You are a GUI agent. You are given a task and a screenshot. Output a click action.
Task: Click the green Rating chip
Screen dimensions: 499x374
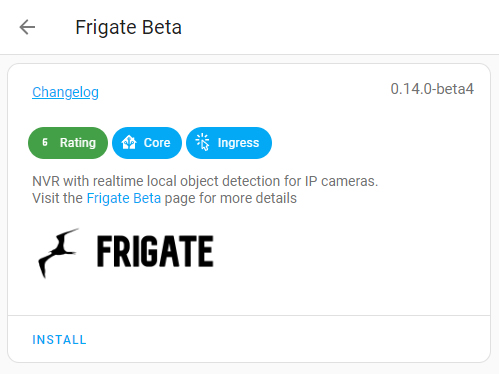(x=68, y=143)
